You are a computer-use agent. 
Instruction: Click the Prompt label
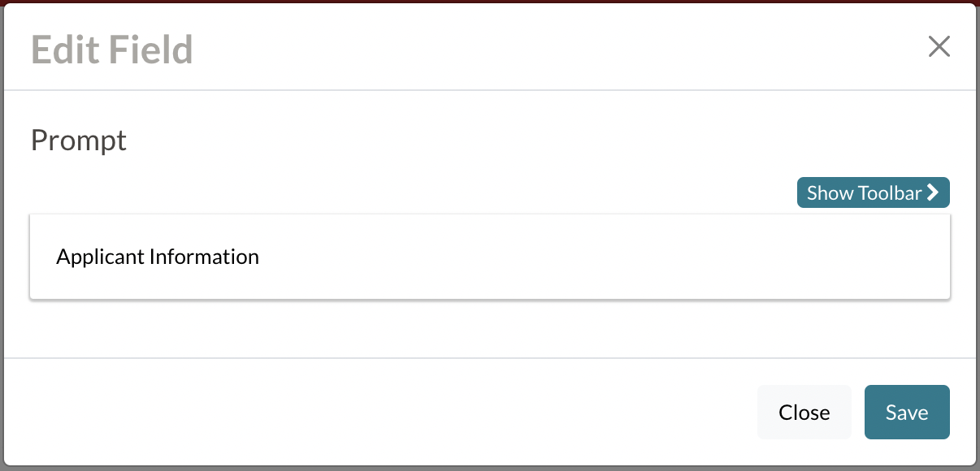pyautogui.click(x=78, y=140)
